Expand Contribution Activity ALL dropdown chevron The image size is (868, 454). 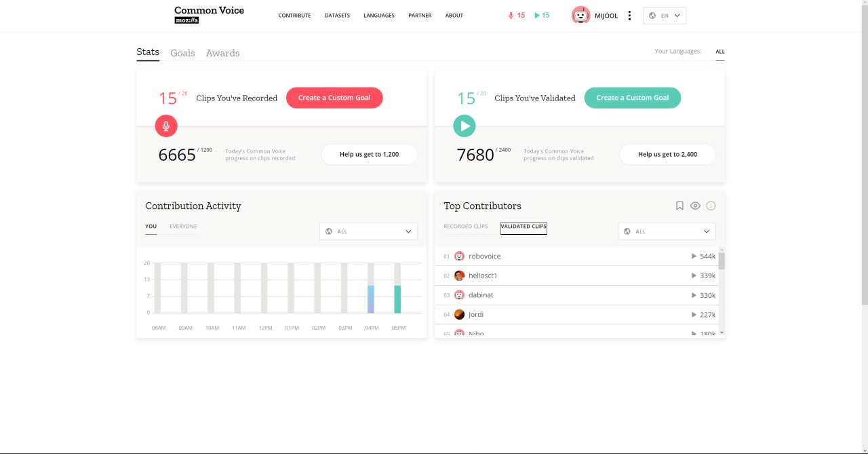coord(408,231)
